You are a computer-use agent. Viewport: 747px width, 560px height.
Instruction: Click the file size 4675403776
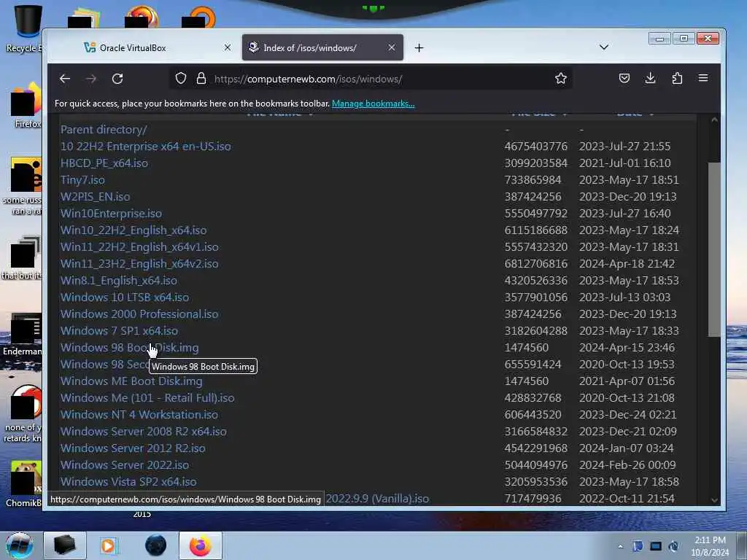tap(536, 146)
